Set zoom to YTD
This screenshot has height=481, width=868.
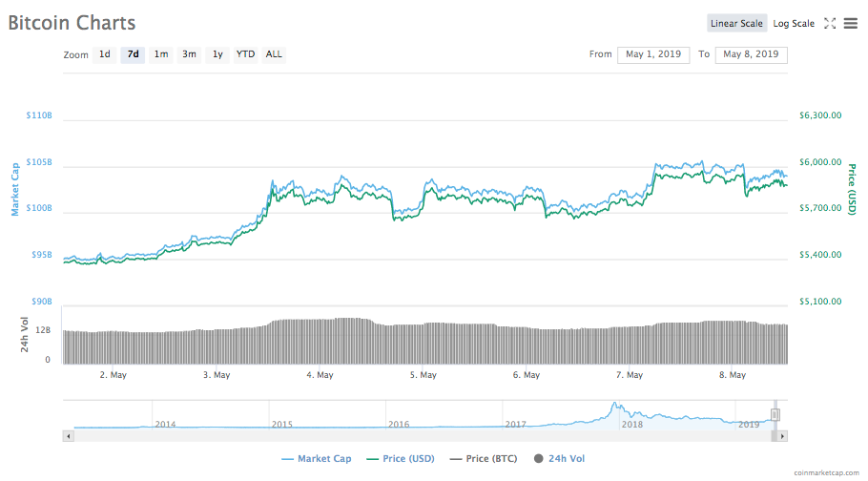(245, 54)
